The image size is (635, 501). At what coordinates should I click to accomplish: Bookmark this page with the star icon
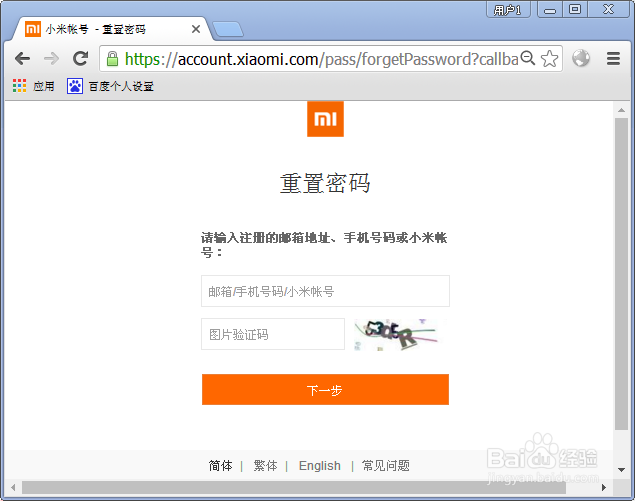point(549,59)
